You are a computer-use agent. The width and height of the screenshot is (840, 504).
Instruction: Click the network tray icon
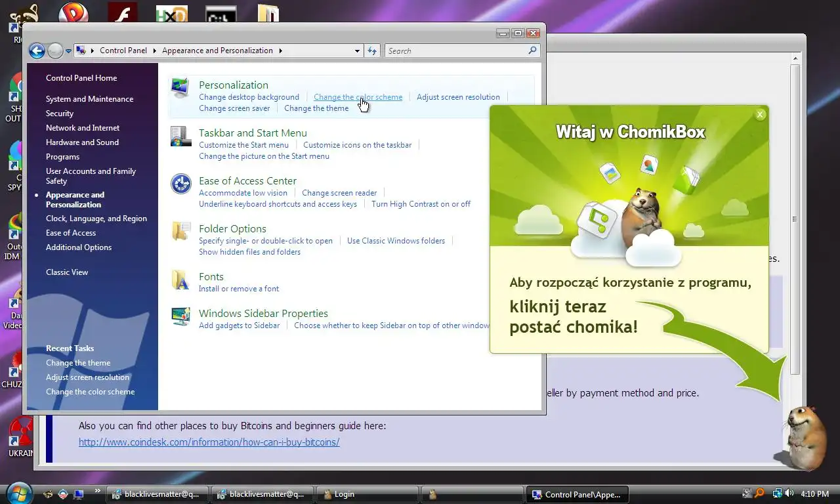coord(777,493)
